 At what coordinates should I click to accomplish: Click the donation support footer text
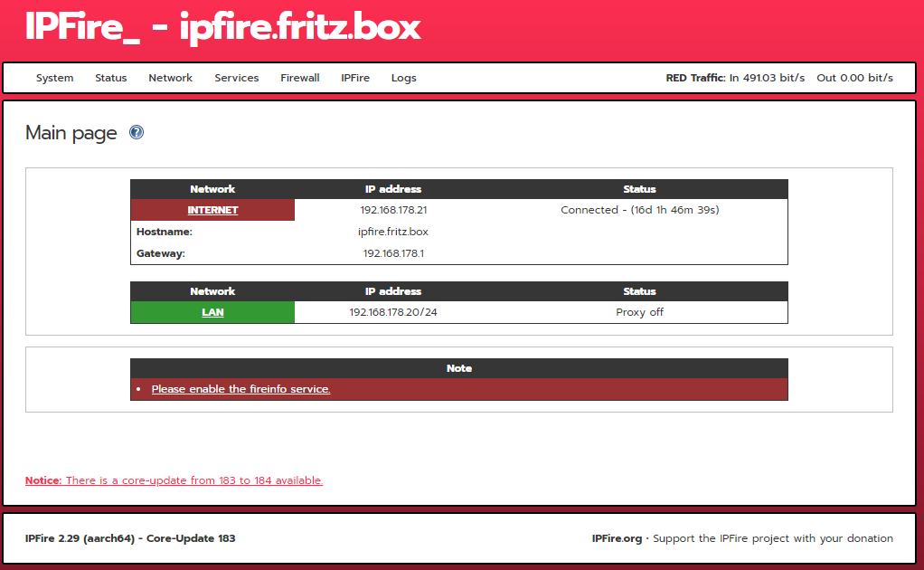773,538
